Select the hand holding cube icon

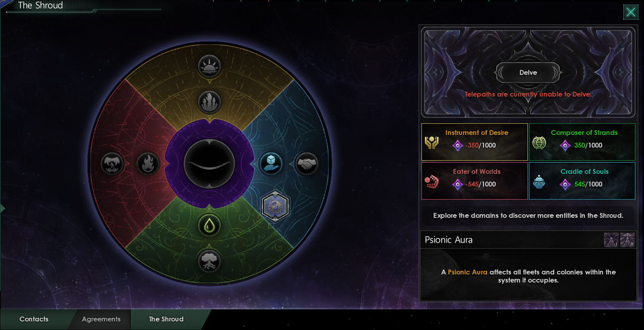pos(270,163)
